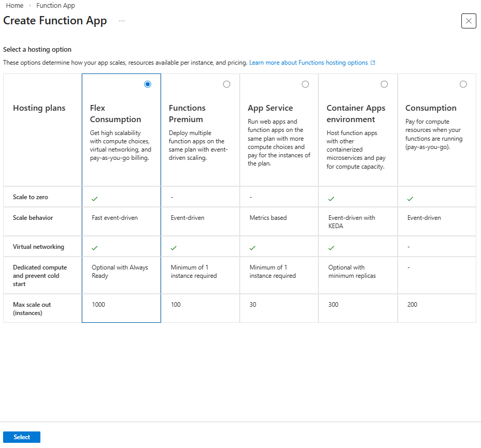Open the ellipsis menu next to Create Function App

pyautogui.click(x=121, y=22)
